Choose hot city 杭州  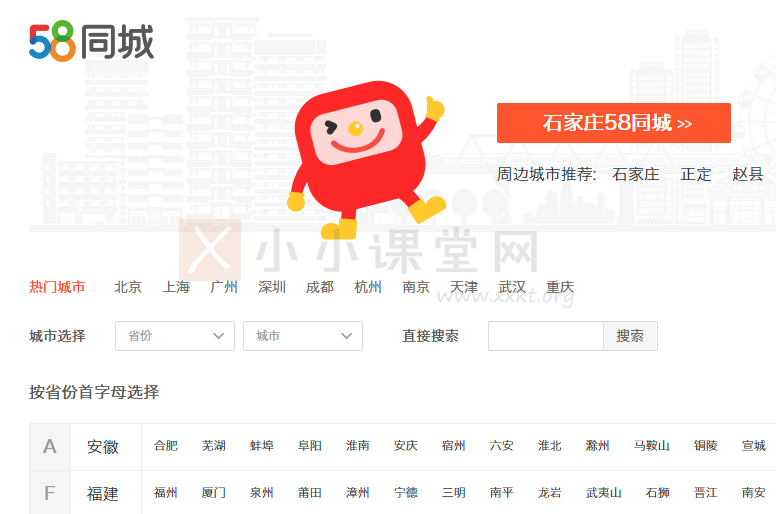(368, 287)
